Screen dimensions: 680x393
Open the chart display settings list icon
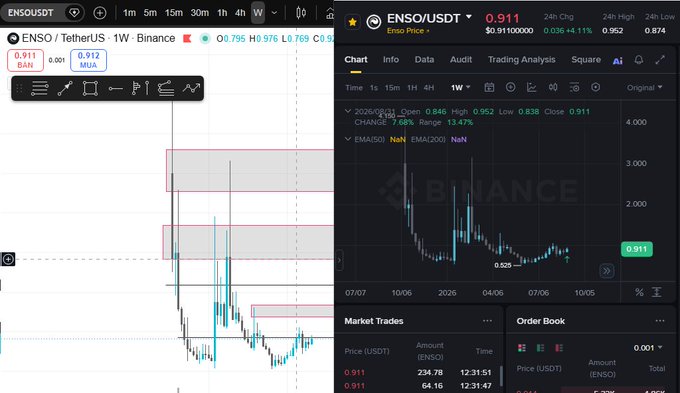[574, 88]
